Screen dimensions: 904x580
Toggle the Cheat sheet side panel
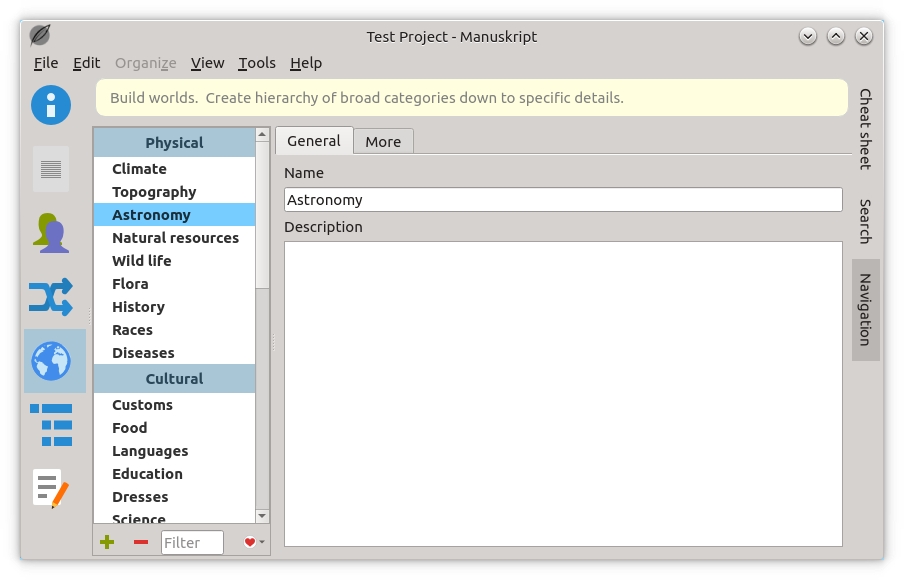click(865, 129)
